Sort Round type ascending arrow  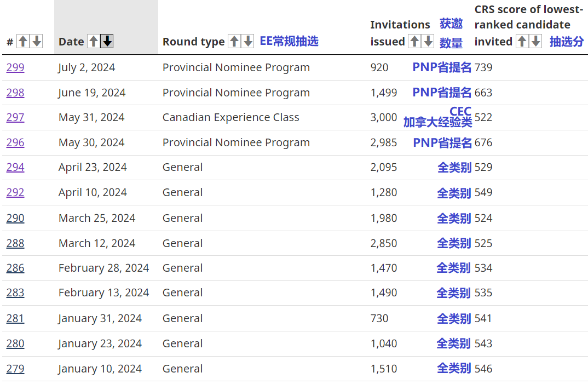(x=234, y=41)
